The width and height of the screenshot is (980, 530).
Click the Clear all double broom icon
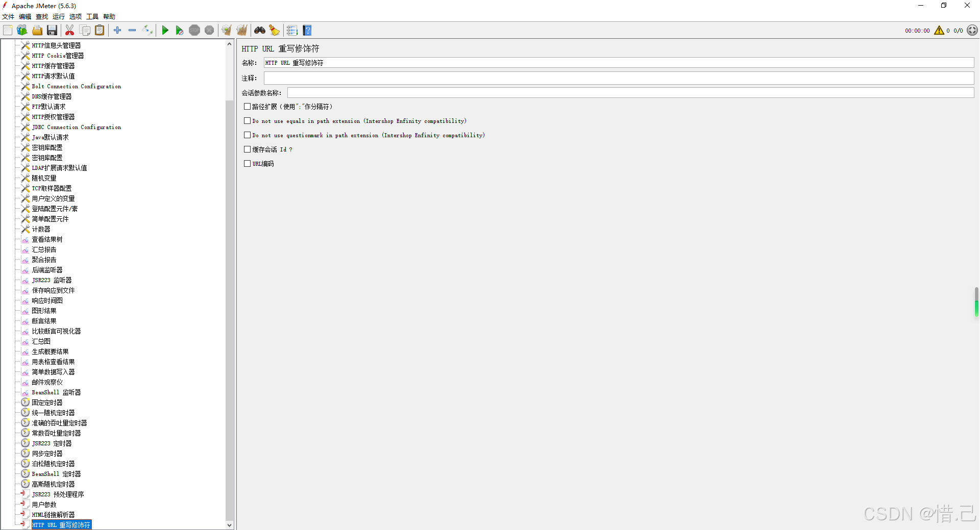242,31
